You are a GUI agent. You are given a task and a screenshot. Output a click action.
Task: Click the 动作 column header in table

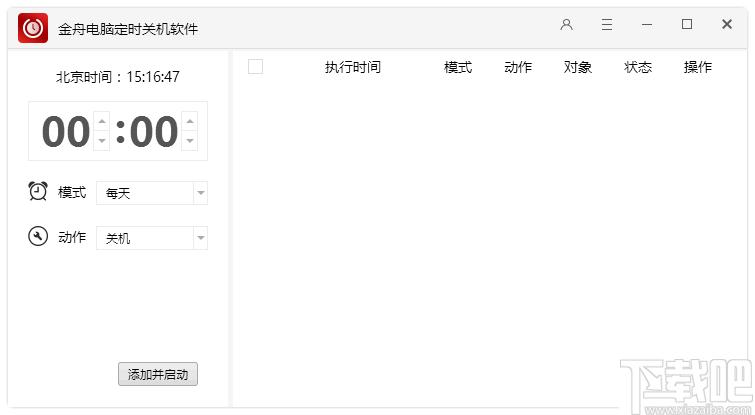tap(518, 67)
